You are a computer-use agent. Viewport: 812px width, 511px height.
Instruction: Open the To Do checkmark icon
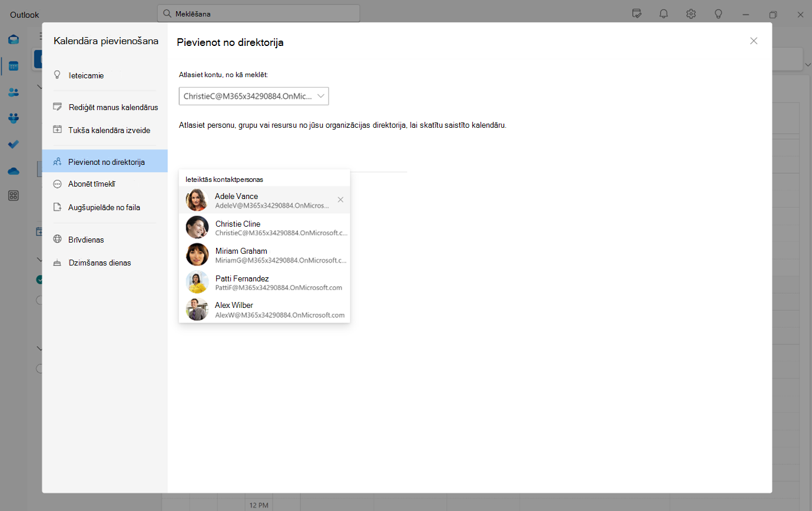pos(14,144)
